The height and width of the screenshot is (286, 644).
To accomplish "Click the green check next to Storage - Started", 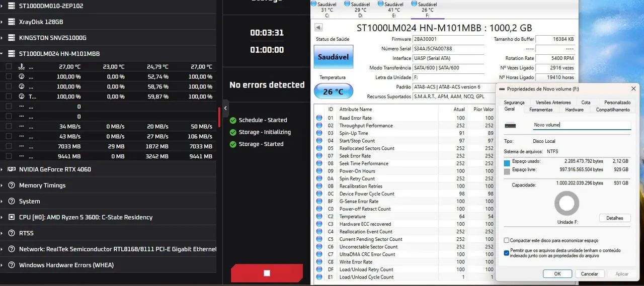I will click(232, 144).
